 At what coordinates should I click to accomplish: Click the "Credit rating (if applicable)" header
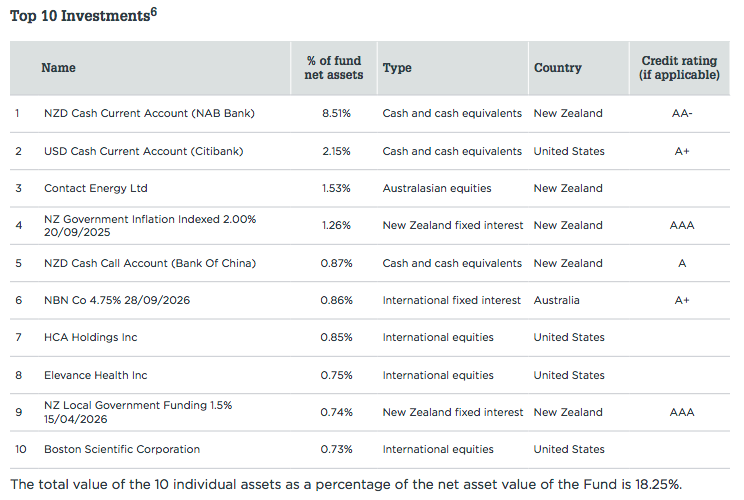[x=680, y=68]
